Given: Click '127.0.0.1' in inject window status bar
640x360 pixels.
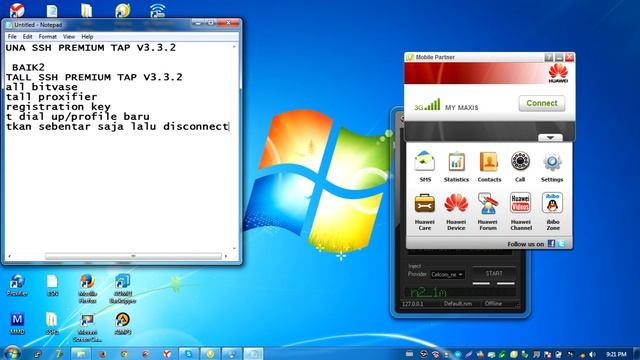Looking at the screenshot, I should pos(413,304).
